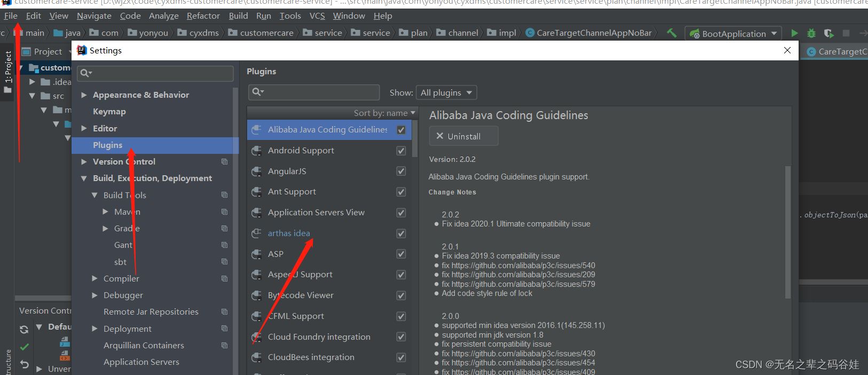Click the plugin icon beside Application Servers View

(257, 213)
